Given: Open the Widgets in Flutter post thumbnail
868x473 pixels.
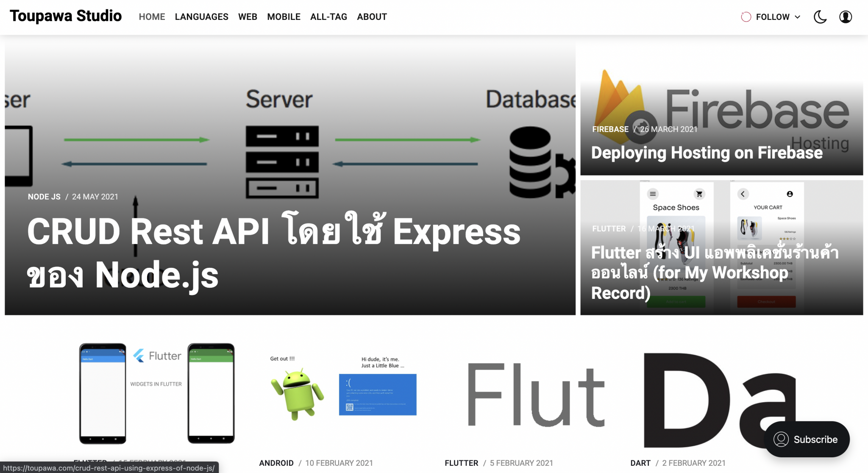Looking at the screenshot, I should (157, 393).
